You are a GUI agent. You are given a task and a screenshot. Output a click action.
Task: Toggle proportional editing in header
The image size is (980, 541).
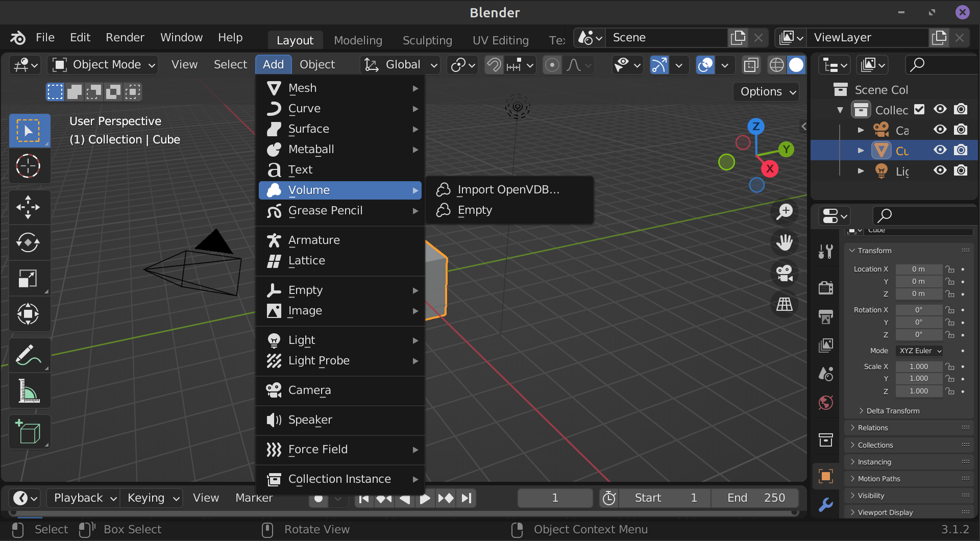tap(552, 65)
